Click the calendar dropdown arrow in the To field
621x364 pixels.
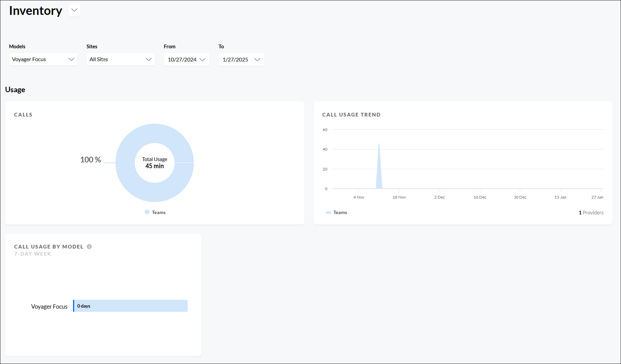tap(257, 59)
